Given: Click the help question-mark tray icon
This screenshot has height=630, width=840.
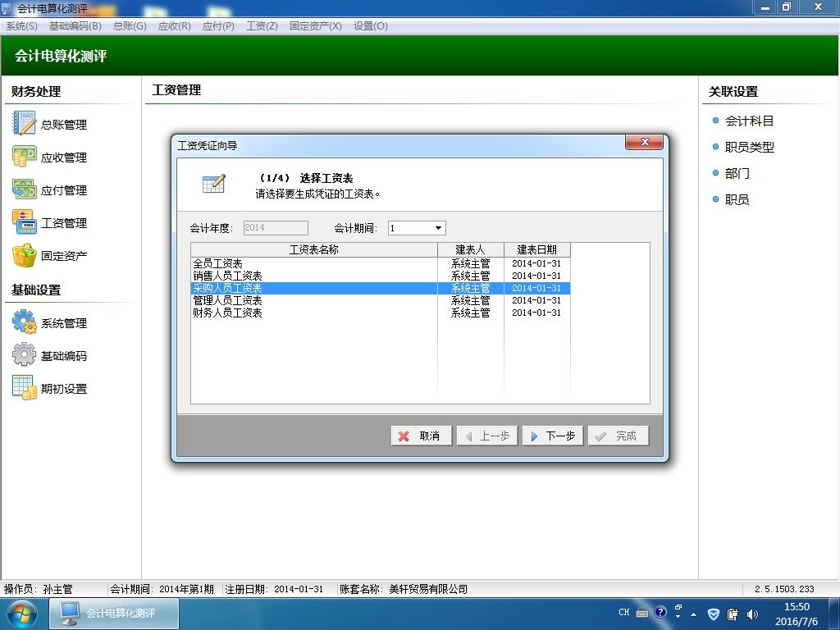Looking at the screenshot, I should pos(660,612).
